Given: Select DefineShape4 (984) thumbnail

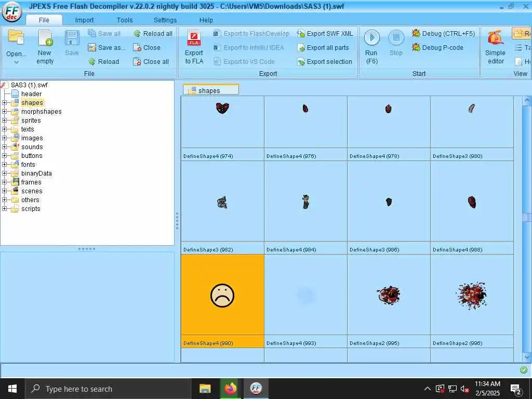Looking at the screenshot, I should coord(305,207).
